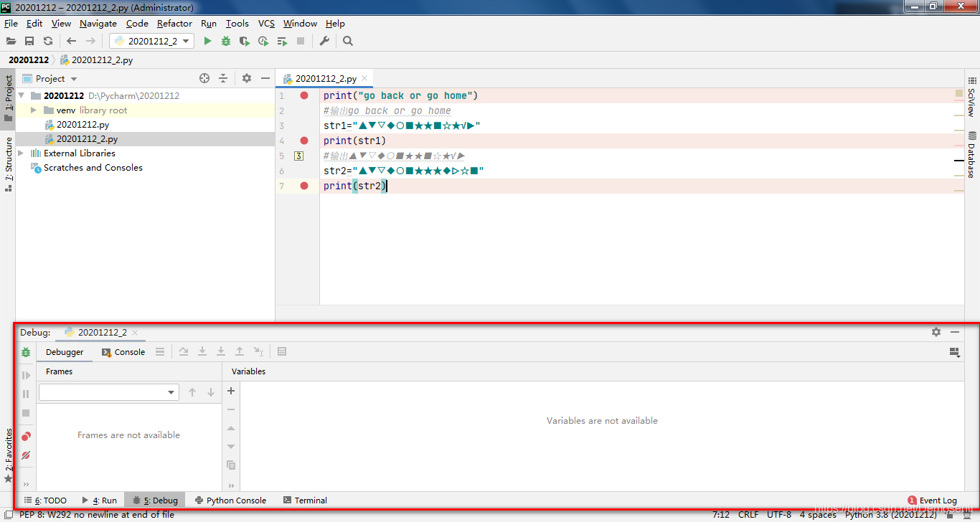980x522 pixels.
Task: Rerun debug session with bug icon
Action: [x=26, y=352]
